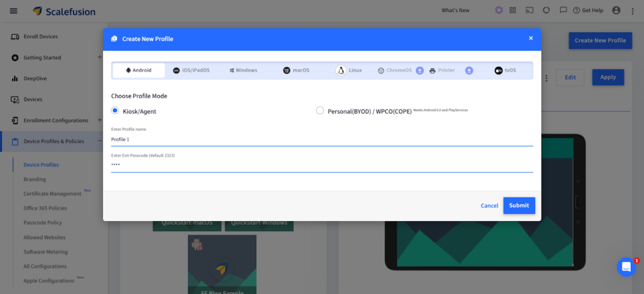
Task: Switch to the macOS platform tab
Action: 296,71
